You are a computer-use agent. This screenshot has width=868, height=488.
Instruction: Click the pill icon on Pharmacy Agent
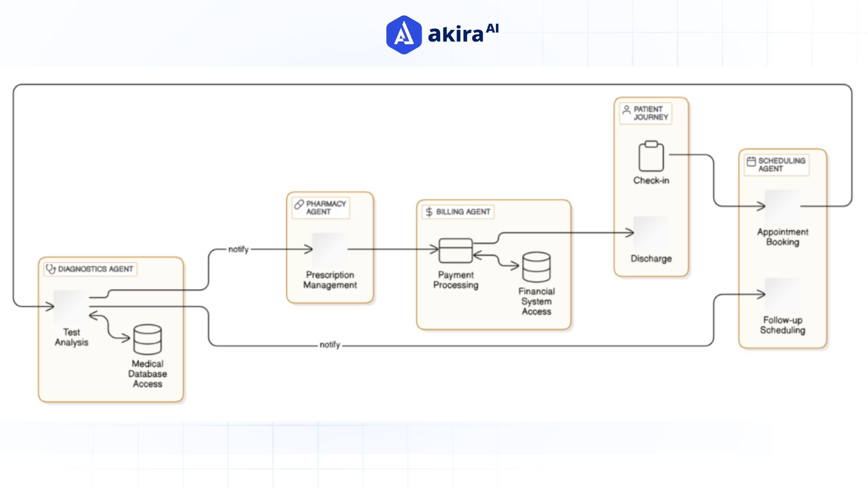[x=298, y=204]
